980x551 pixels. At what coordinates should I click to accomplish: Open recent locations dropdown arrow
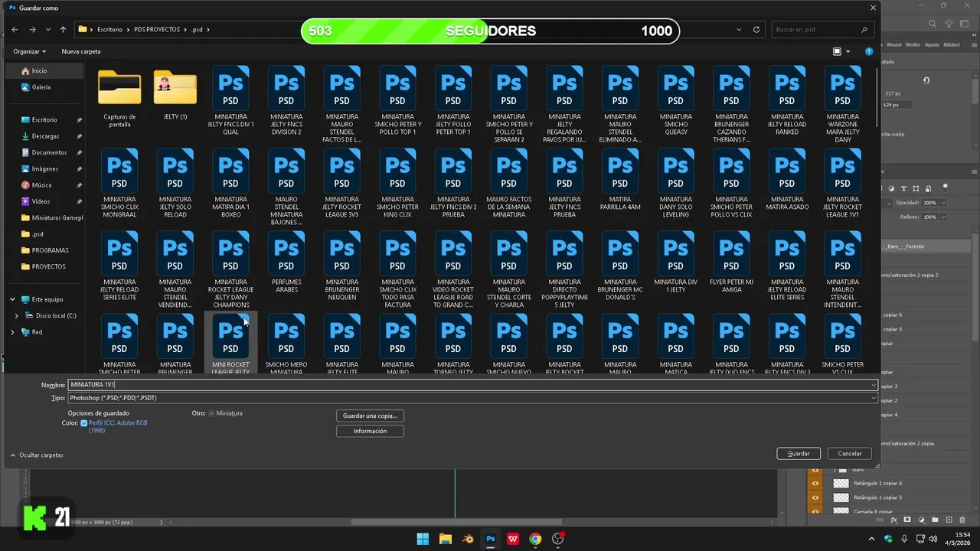47,30
